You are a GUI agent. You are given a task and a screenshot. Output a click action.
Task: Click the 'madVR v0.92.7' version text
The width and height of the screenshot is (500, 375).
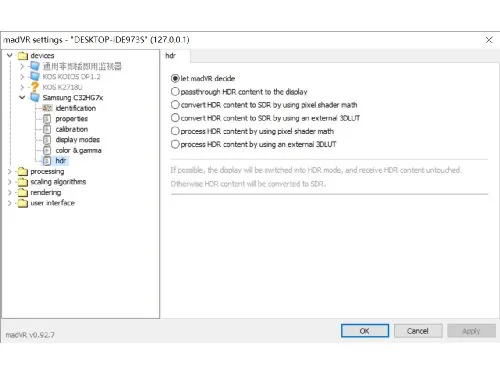pyautogui.click(x=30, y=335)
